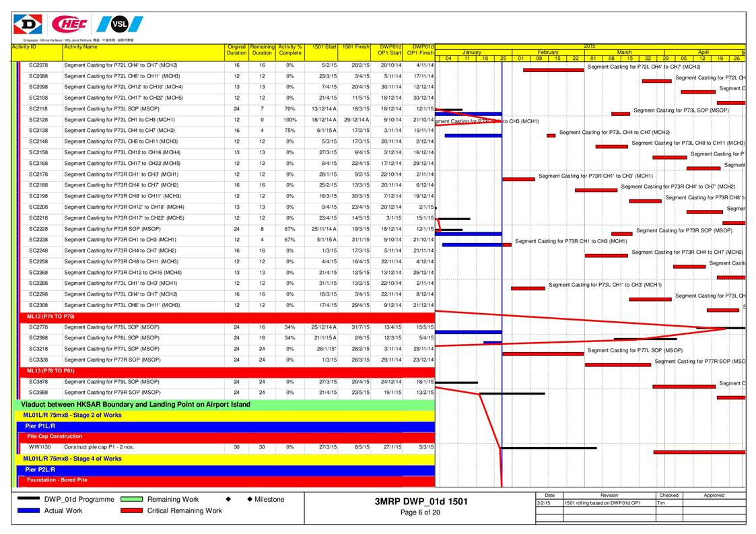Click activity ID SC2228
Viewport: 756px width, 534px height.
(x=38, y=229)
